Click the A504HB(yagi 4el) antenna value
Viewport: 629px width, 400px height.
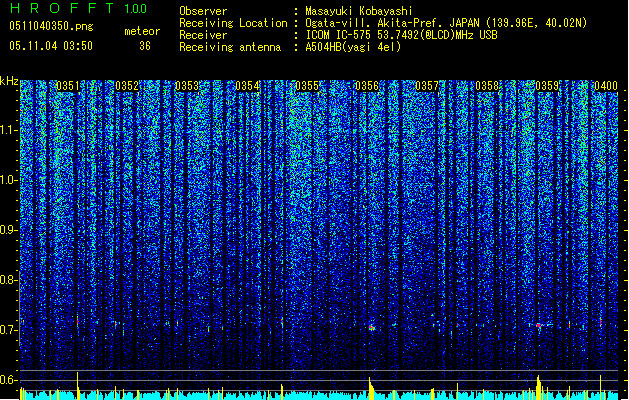pyautogui.click(x=353, y=47)
